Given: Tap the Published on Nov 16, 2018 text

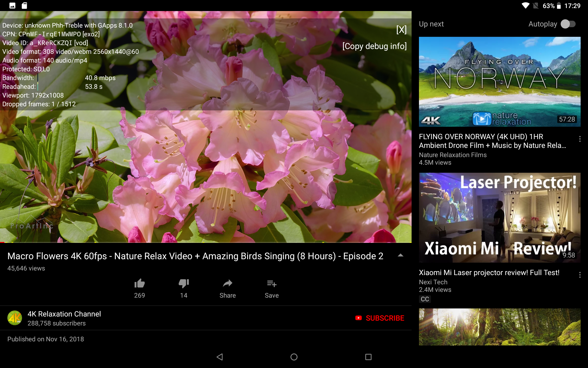Looking at the screenshot, I should [46, 339].
